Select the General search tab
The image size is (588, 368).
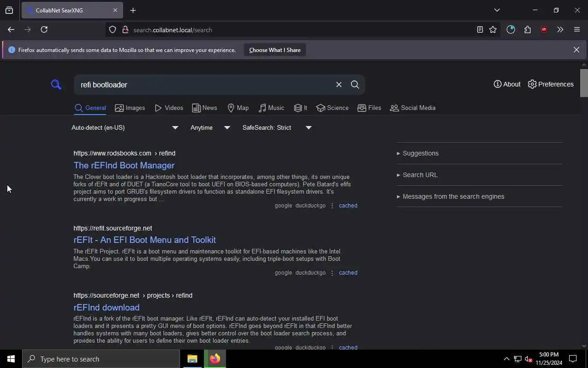(90, 108)
